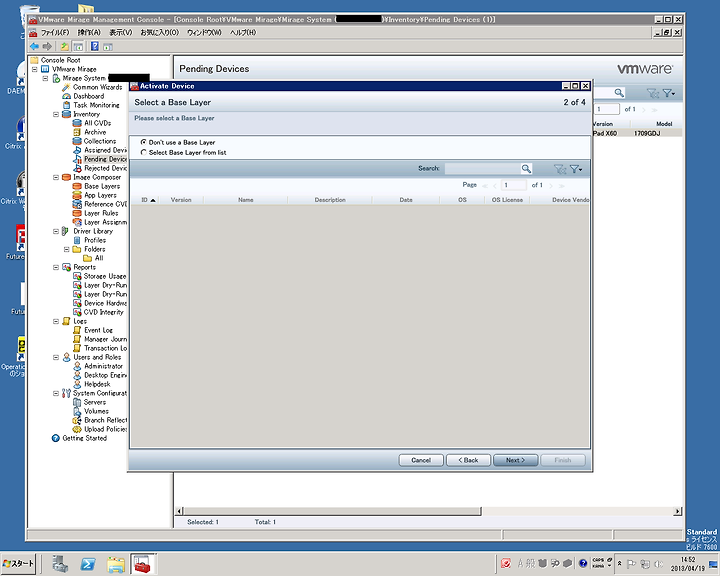Screen dimensions: 720x576
Task: Collapse the Reports tree node
Action: pos(56,267)
